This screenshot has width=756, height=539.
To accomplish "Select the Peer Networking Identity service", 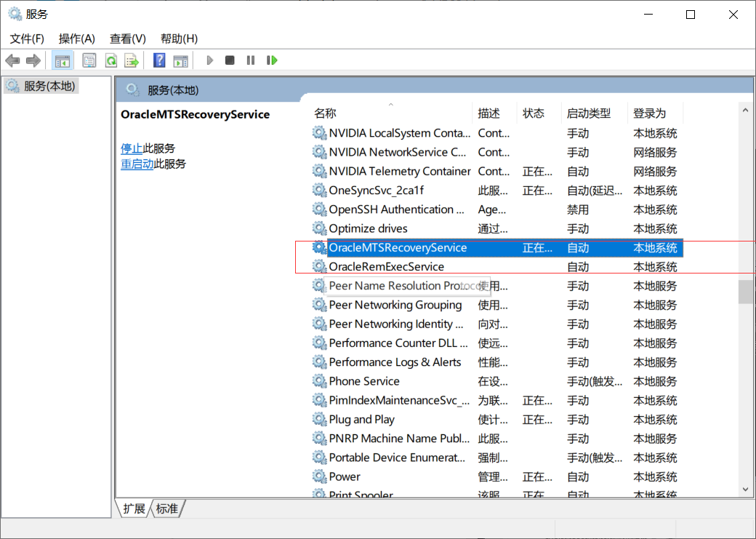I will click(x=396, y=324).
